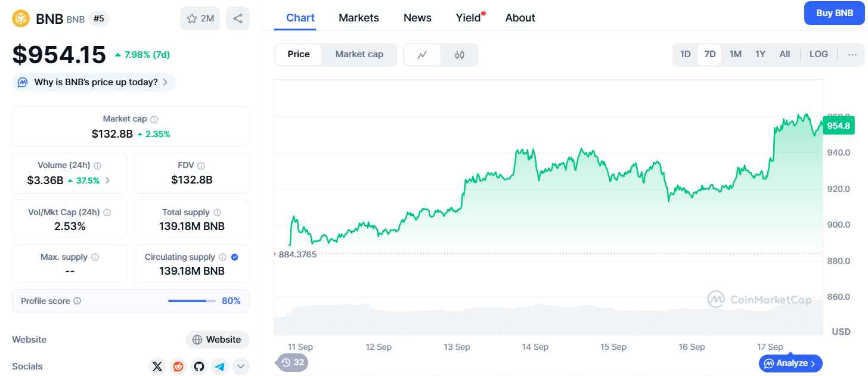This screenshot has height=376, width=868.
Task: Click the 13 Sep date on chart axis
Action: [457, 347]
